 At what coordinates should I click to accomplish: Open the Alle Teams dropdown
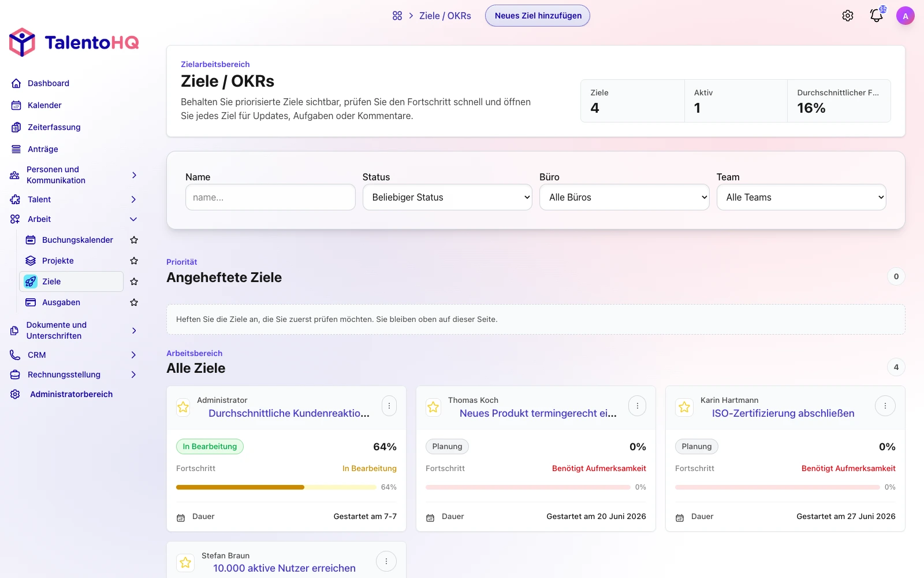pyautogui.click(x=802, y=197)
